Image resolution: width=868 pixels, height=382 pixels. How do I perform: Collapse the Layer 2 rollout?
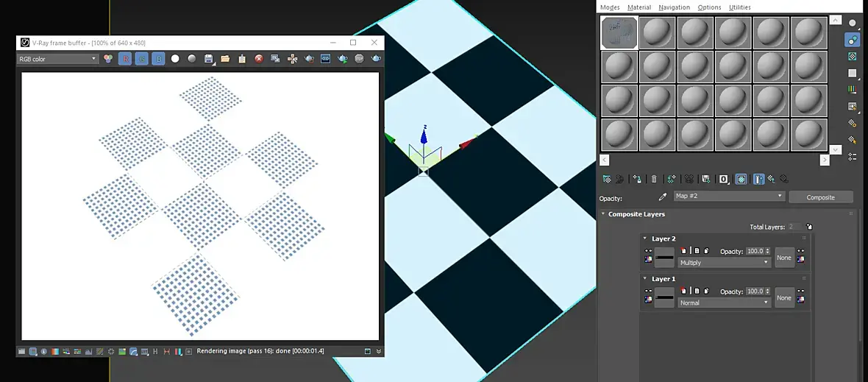click(x=645, y=238)
